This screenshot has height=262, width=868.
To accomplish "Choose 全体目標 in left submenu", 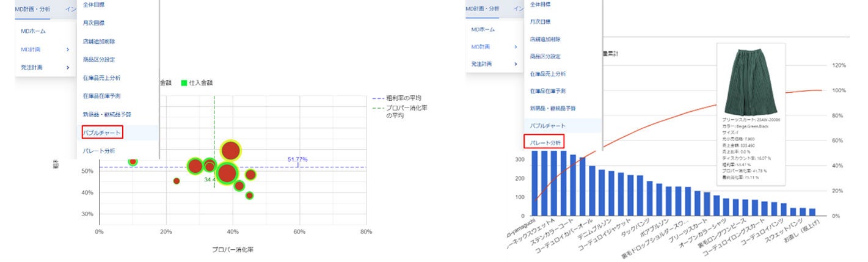I will tap(93, 4).
